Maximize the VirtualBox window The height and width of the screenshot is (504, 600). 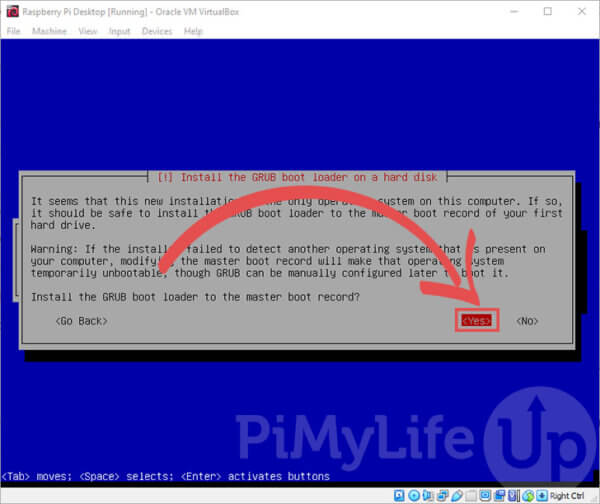coord(548,11)
